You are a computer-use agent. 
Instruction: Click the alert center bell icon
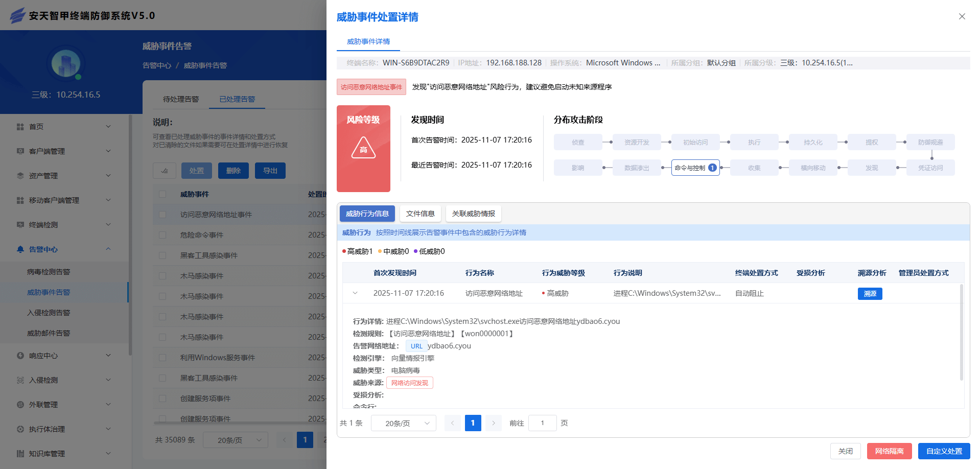coord(20,249)
